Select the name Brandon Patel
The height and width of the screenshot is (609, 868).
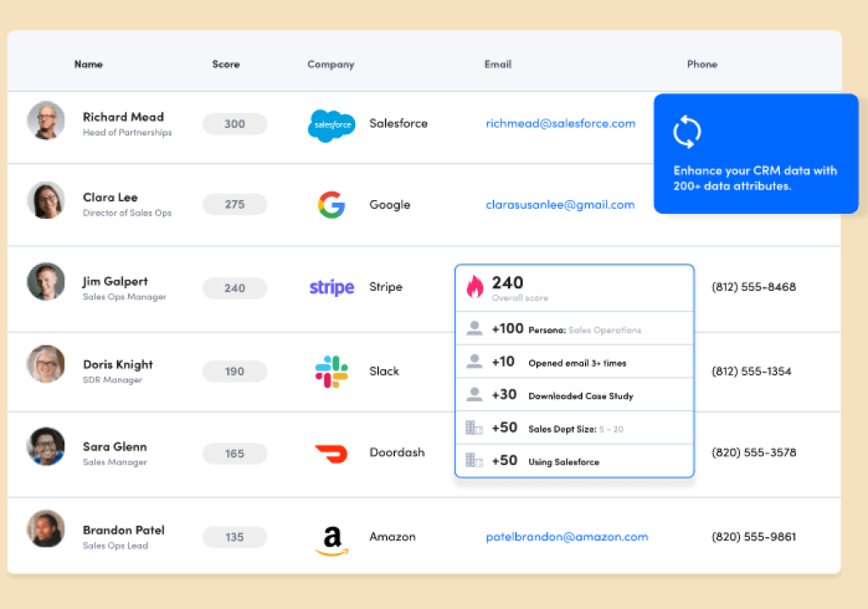tap(124, 530)
